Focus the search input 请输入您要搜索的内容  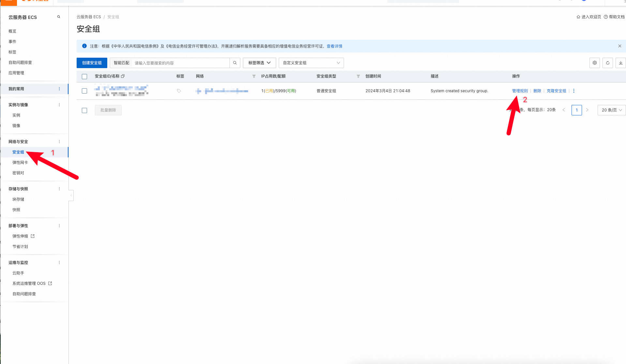click(x=181, y=63)
